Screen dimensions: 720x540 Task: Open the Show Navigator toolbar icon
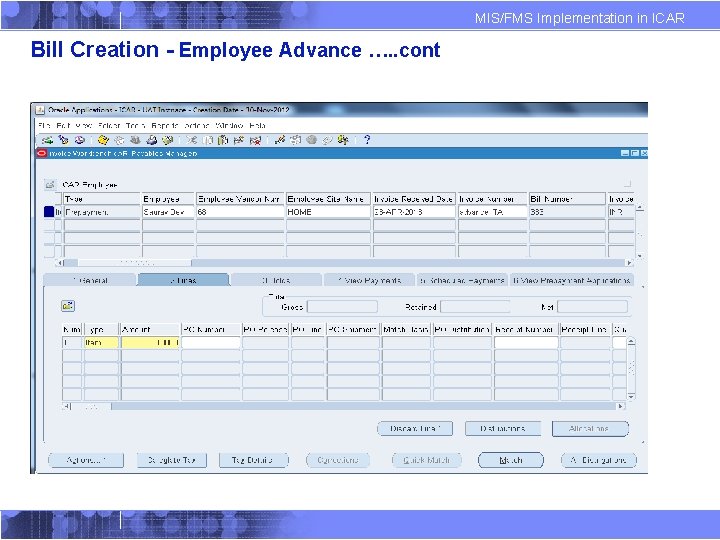click(79, 140)
